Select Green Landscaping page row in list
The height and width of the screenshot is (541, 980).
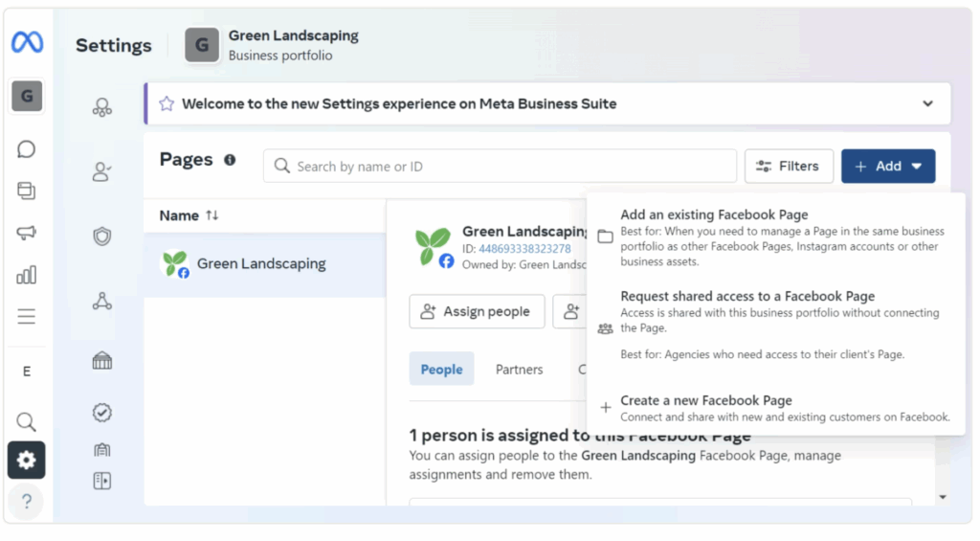[265, 264]
